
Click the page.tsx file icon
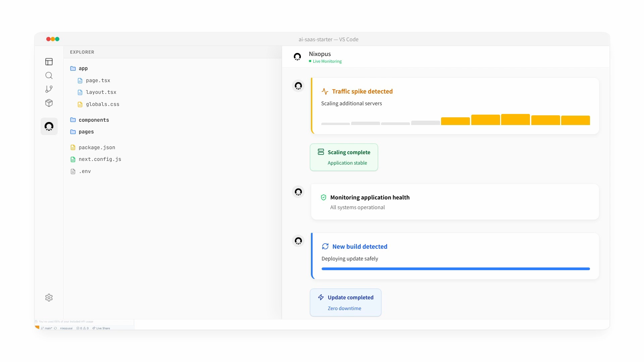tap(80, 81)
